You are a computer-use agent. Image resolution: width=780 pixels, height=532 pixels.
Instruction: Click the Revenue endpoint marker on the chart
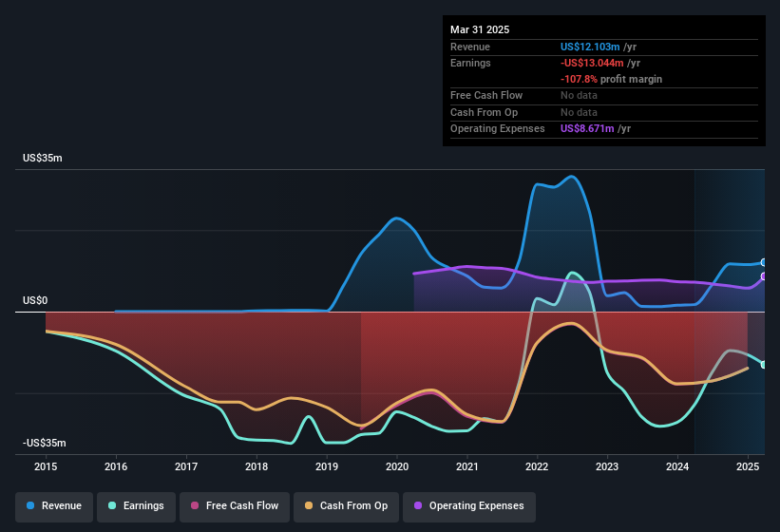click(764, 262)
